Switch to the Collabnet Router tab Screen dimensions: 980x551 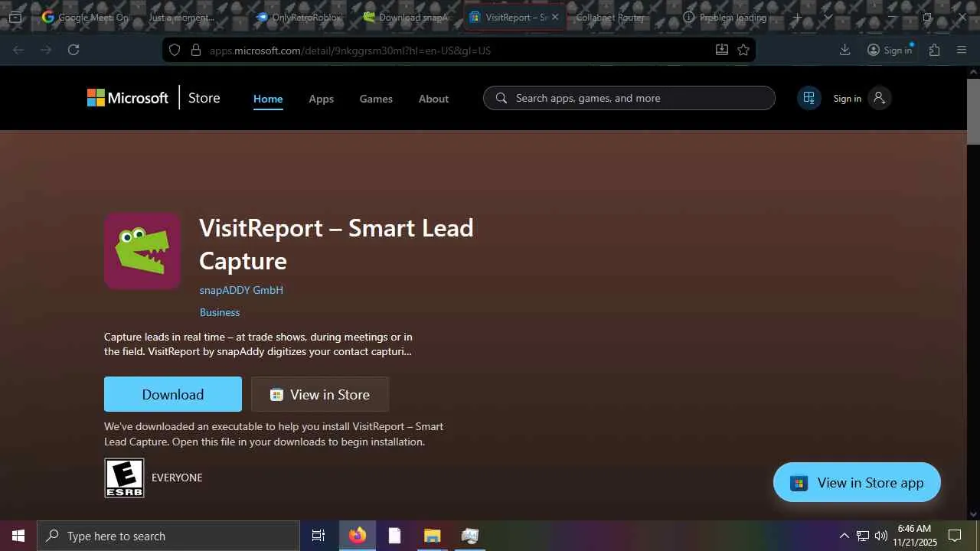(609, 17)
